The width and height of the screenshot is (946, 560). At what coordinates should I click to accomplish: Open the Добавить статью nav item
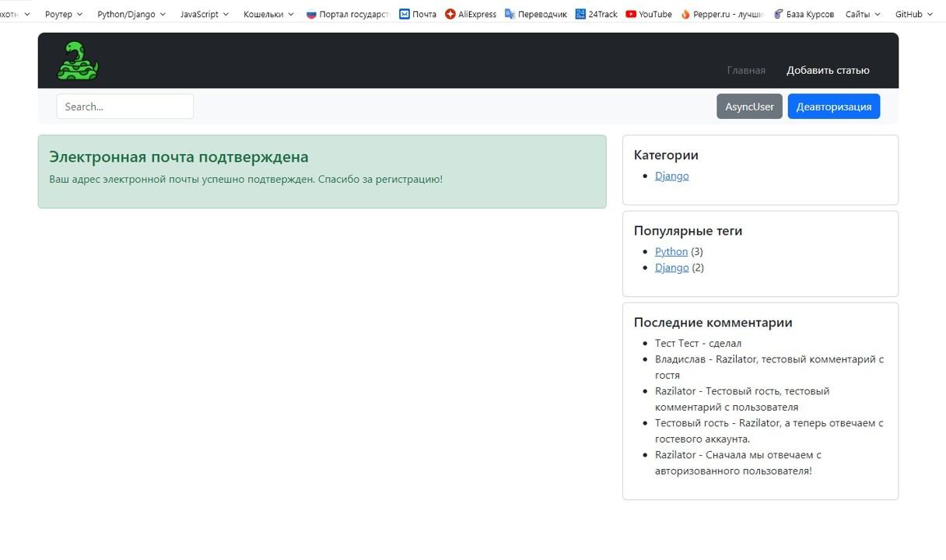click(x=828, y=70)
